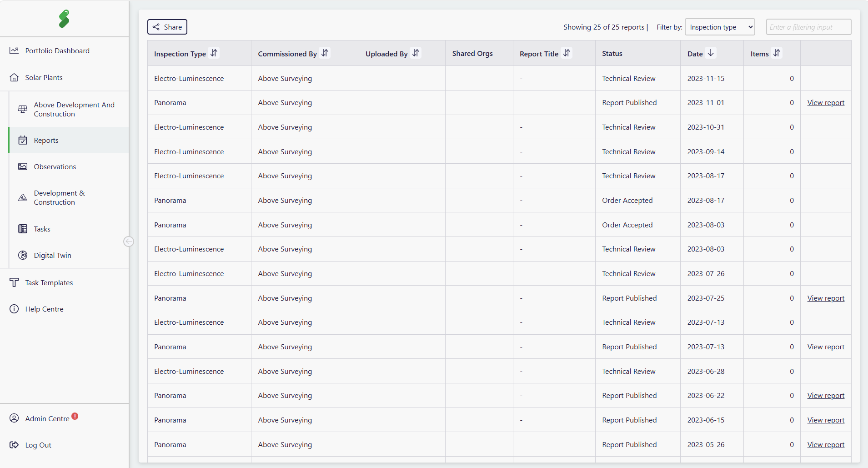
Task: Click the red alert badge on Admin Centre
Action: coord(75,416)
